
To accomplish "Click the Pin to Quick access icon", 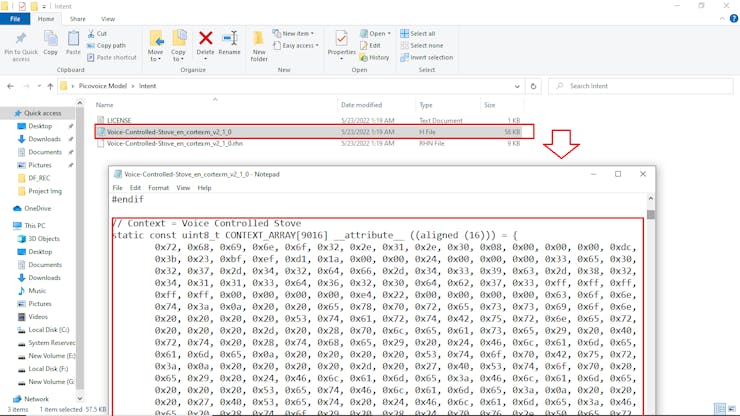I will [x=20, y=40].
